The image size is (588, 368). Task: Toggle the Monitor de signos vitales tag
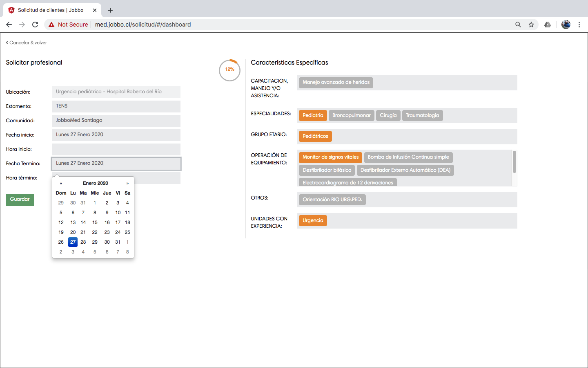pos(330,157)
